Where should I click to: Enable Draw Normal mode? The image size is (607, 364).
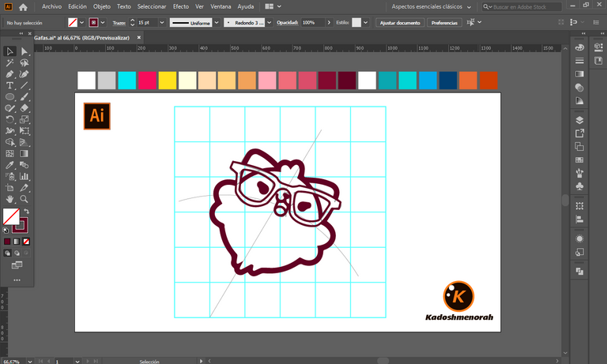pos(7,253)
